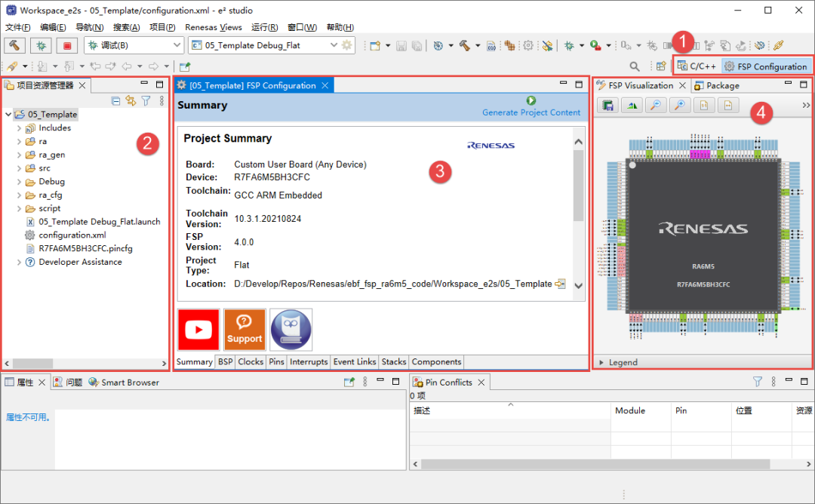Click the green bug Debug launch icon
The height and width of the screenshot is (504, 815).
pyautogui.click(x=41, y=46)
